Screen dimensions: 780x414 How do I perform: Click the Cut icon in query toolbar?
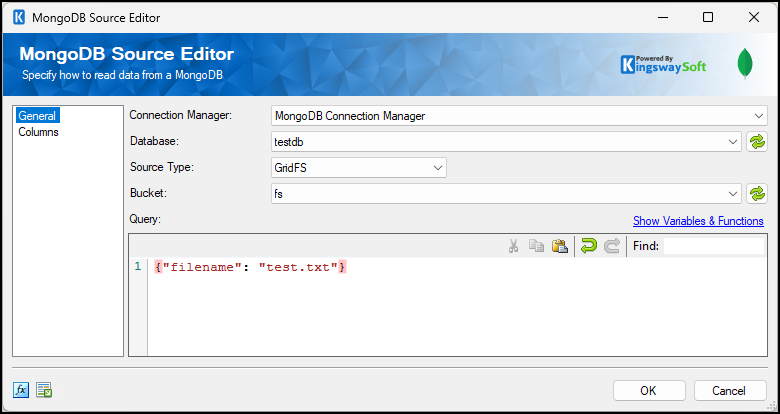click(x=513, y=246)
